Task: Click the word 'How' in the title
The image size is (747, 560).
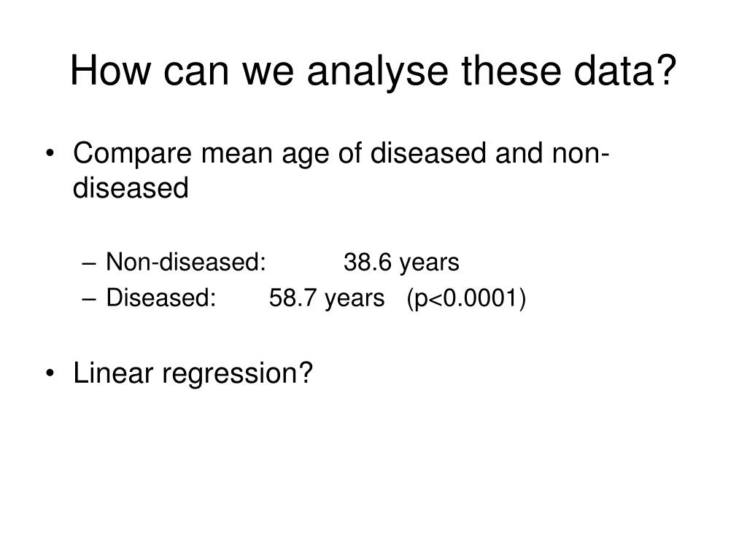Action: coord(111,71)
